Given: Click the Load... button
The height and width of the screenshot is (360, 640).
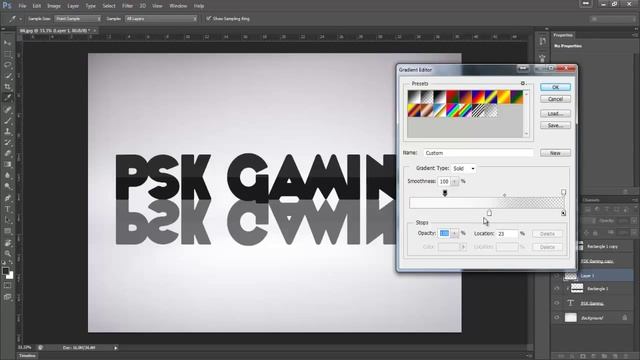Looking at the screenshot, I should pos(555,113).
